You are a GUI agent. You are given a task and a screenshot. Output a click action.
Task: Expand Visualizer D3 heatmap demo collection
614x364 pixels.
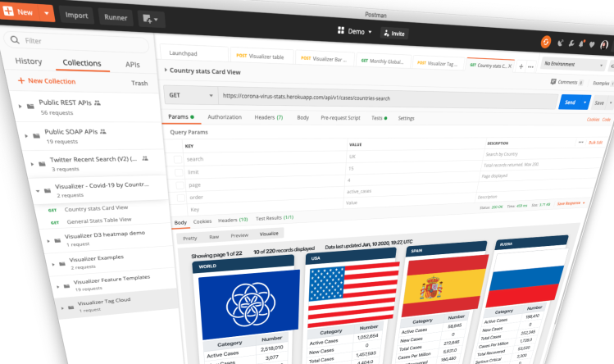pyautogui.click(x=48, y=241)
